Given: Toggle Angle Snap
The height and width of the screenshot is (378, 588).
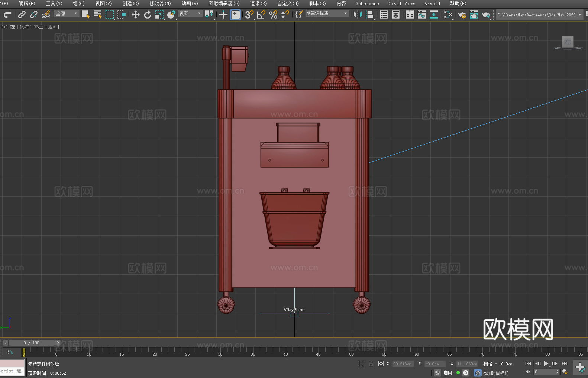Looking at the screenshot, I should [261, 14].
